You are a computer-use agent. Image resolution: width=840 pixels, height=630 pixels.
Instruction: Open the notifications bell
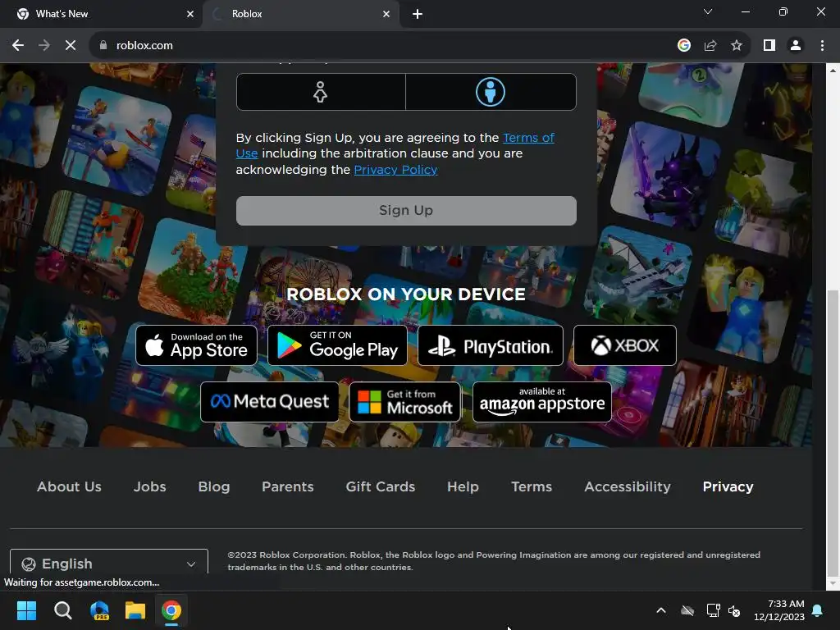pyautogui.click(x=818, y=610)
